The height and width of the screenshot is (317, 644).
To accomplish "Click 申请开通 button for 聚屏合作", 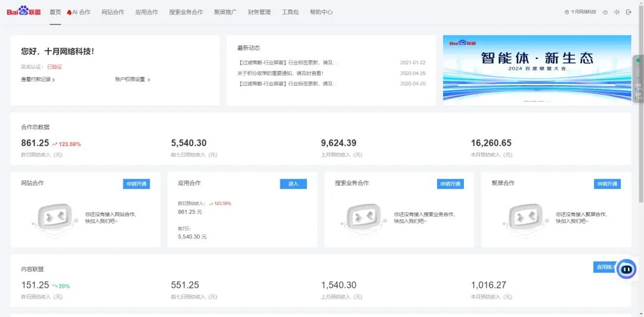I will tap(607, 184).
